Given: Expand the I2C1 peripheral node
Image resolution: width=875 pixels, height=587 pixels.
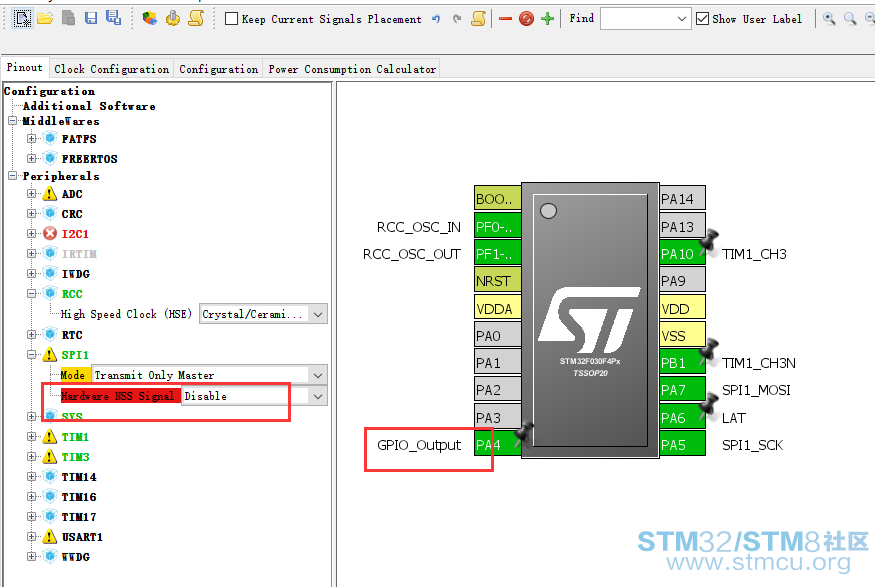Looking at the screenshot, I should tap(32, 233).
